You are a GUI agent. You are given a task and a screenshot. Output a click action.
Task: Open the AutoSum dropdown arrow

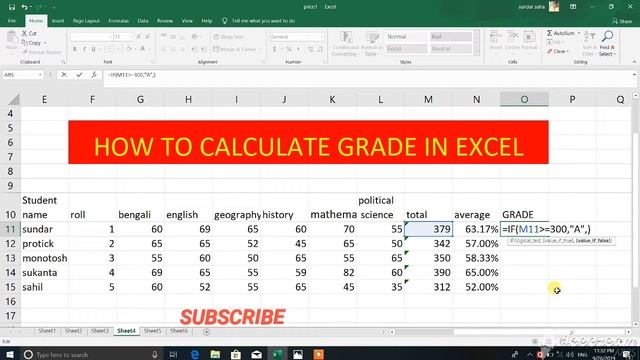point(579,33)
